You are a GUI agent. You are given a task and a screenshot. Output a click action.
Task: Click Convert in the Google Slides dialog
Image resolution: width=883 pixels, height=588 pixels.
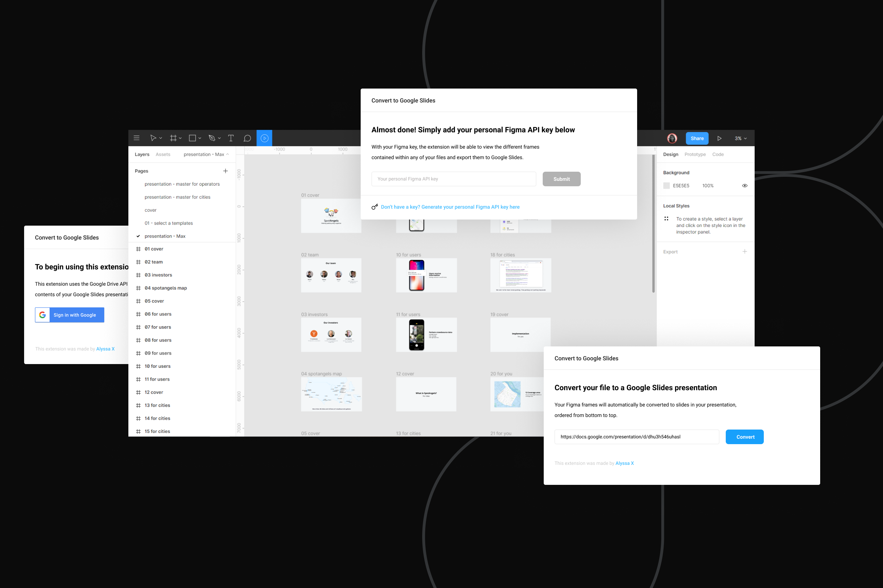744,436
